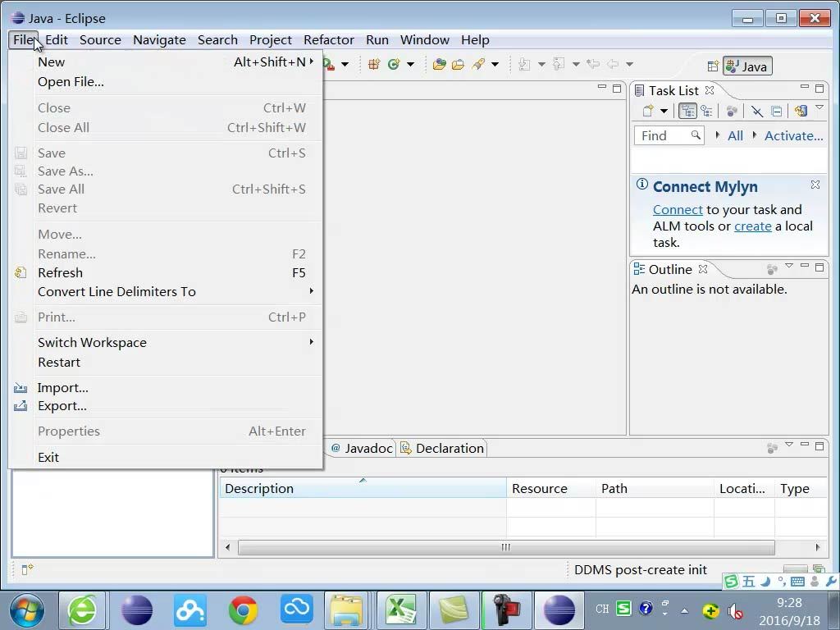
Task: Switch to the Declaration tab
Action: coord(442,449)
